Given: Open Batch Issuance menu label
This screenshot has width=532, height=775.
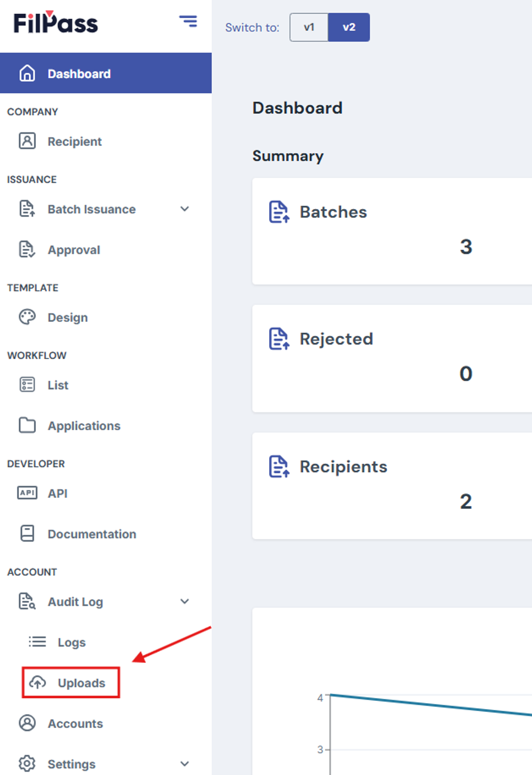Looking at the screenshot, I should click(x=92, y=209).
